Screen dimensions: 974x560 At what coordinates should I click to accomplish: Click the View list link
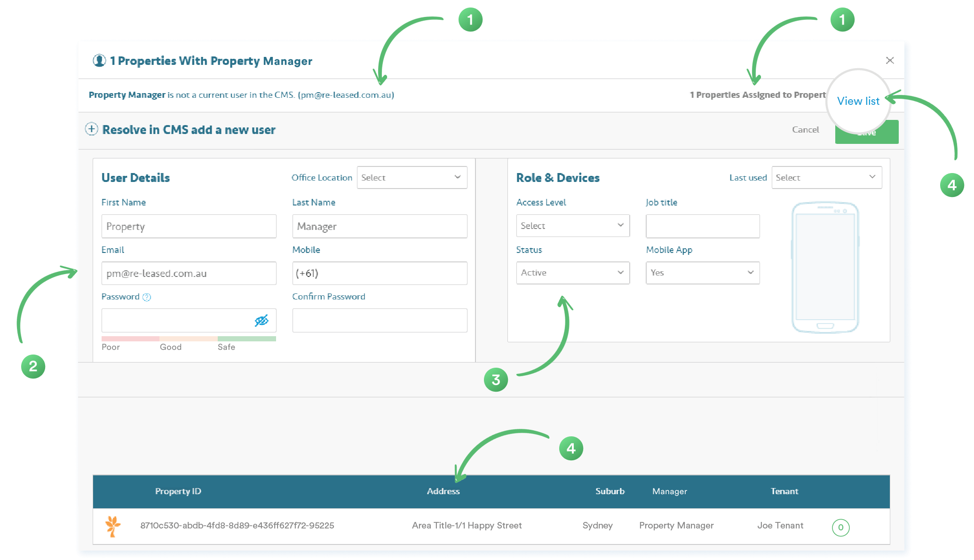858,101
